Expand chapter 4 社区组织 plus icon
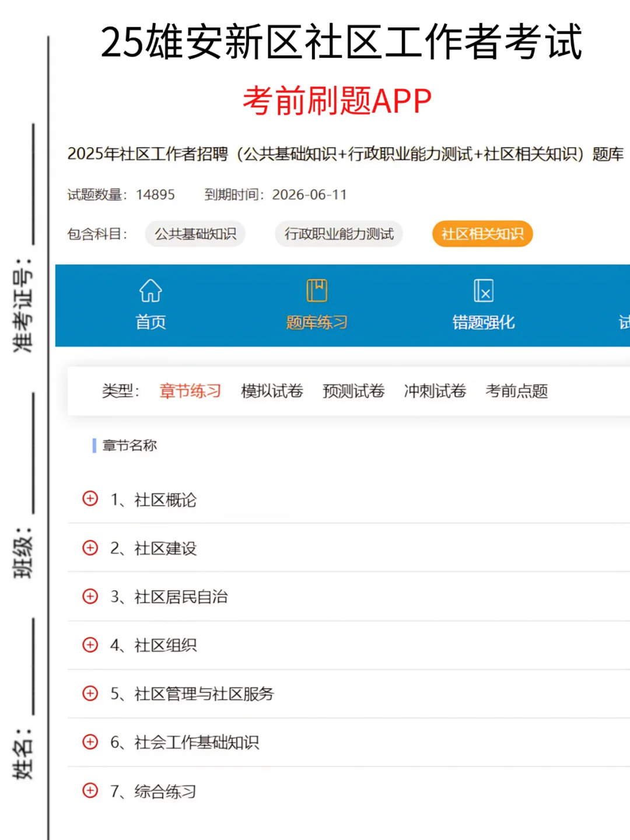Image resolution: width=630 pixels, height=840 pixels. coord(90,645)
